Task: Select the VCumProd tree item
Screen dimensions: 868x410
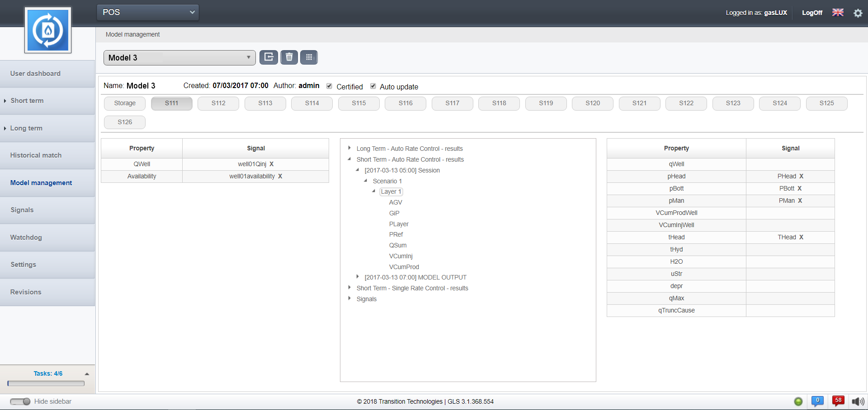Action: pyautogui.click(x=404, y=267)
